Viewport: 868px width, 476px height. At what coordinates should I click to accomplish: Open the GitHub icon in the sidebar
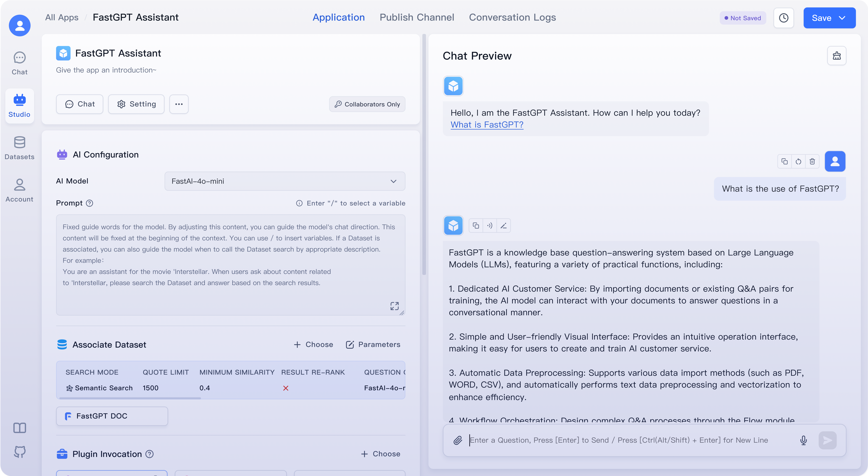[20, 452]
